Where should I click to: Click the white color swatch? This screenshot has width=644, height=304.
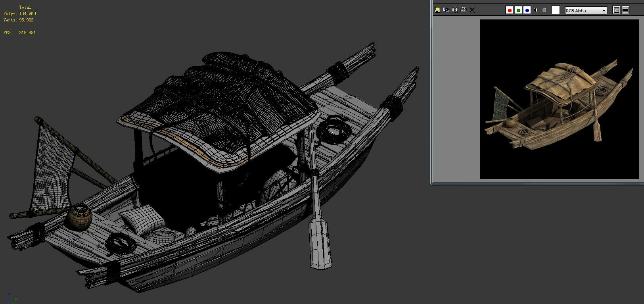(x=556, y=10)
